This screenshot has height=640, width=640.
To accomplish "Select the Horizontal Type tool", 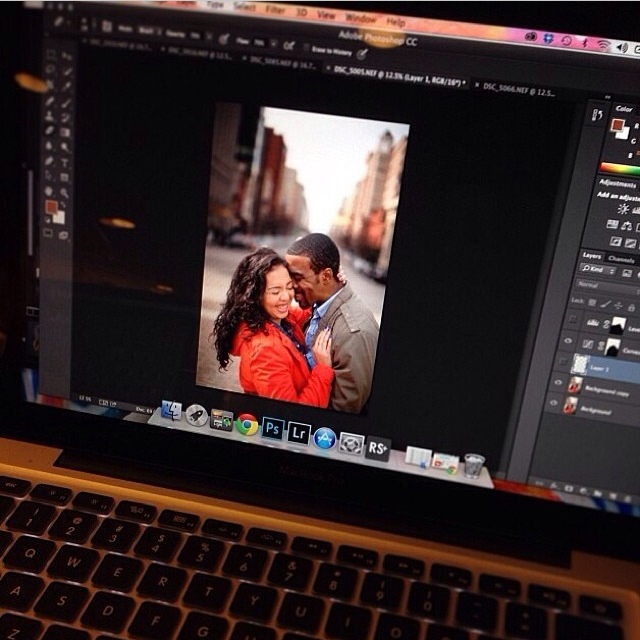I will [64, 162].
